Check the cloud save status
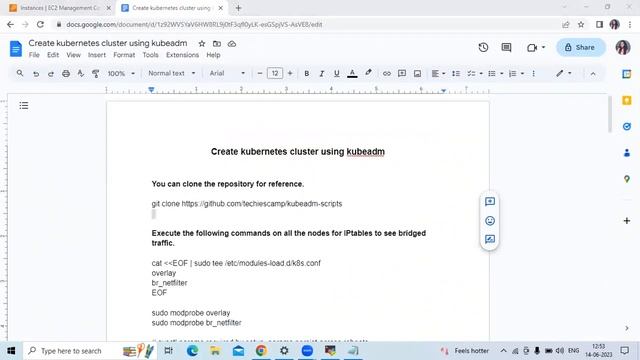 pos(232,44)
